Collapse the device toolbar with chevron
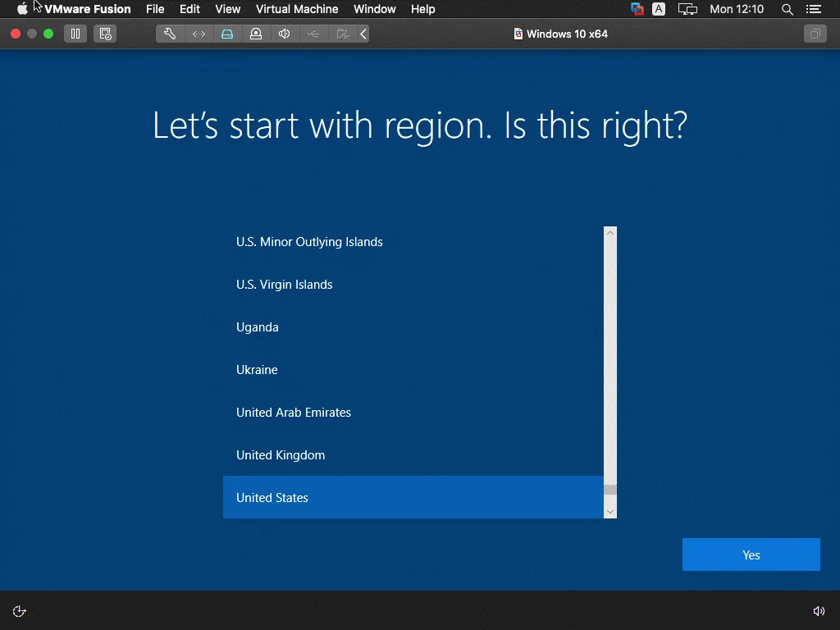Viewport: 840px width, 630px height. pos(363,34)
